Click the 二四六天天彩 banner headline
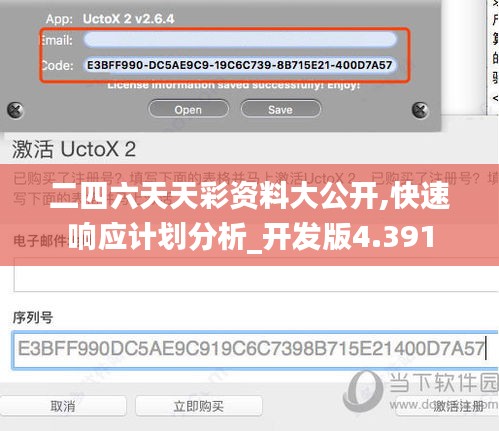 click(x=250, y=216)
